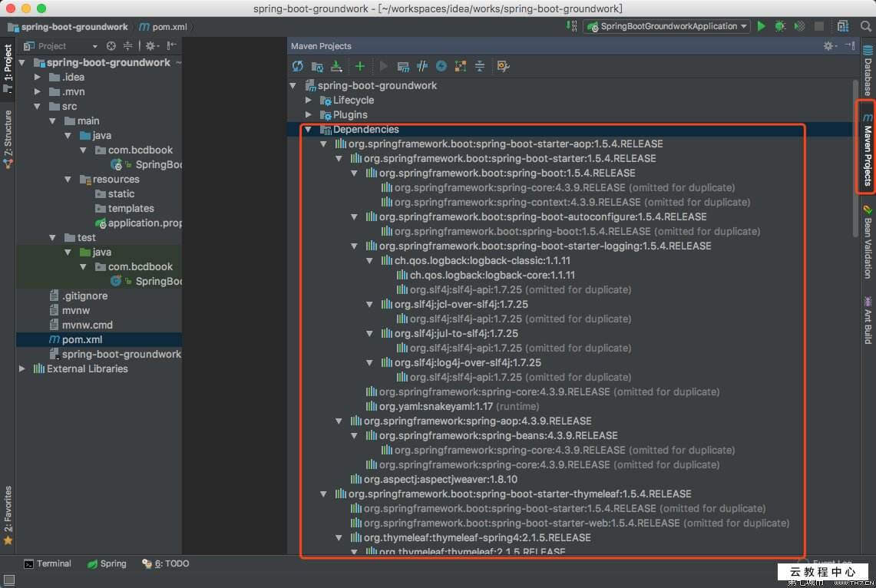Click Download Sources and Documentation icon

coord(336,67)
